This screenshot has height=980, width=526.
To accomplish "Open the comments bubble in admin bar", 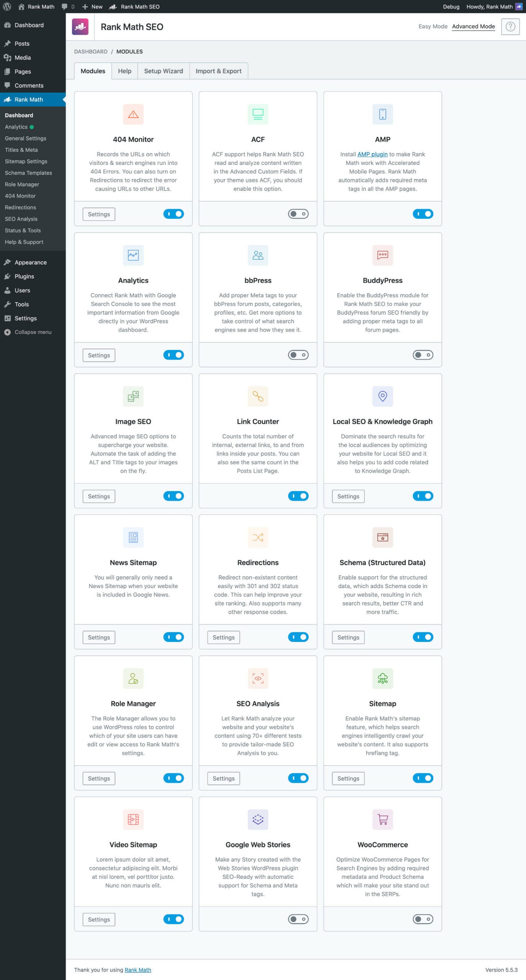I will pyautogui.click(x=68, y=7).
